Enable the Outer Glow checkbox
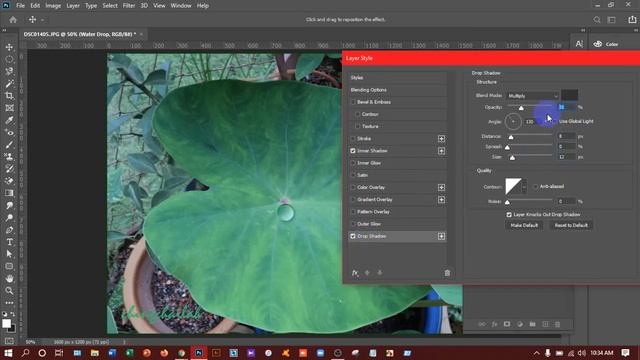Screen dimensions: 640x360 click(353, 224)
